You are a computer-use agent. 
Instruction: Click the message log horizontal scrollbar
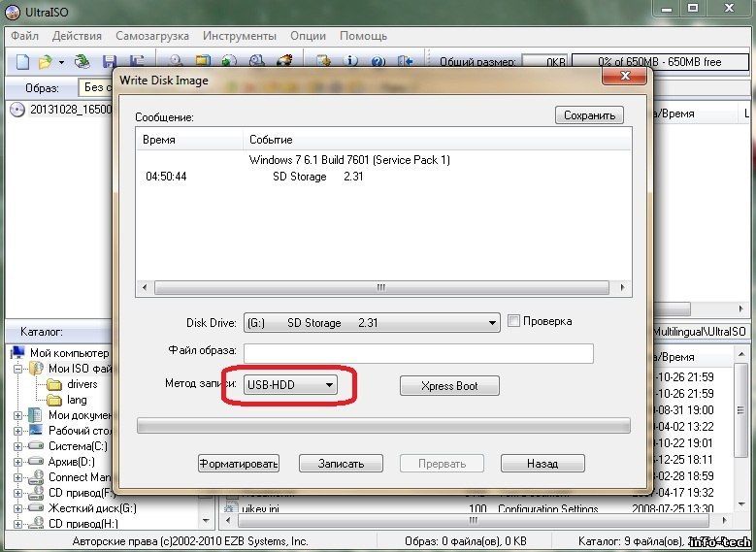coord(383,288)
